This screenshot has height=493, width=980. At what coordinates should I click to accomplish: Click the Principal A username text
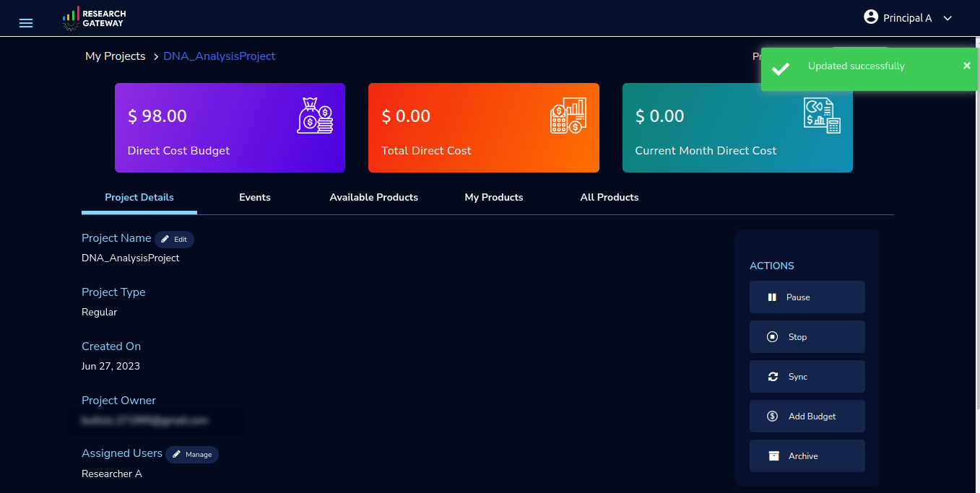908,18
